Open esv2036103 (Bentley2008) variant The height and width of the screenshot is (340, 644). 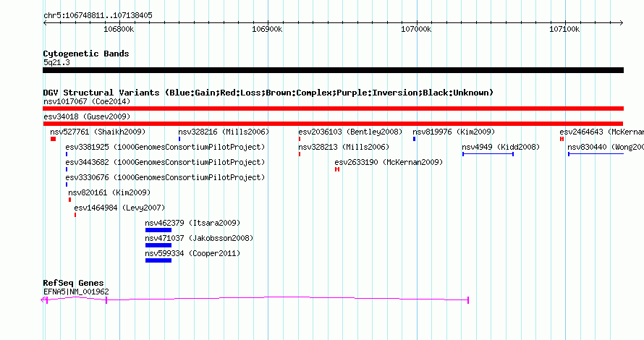[350, 132]
